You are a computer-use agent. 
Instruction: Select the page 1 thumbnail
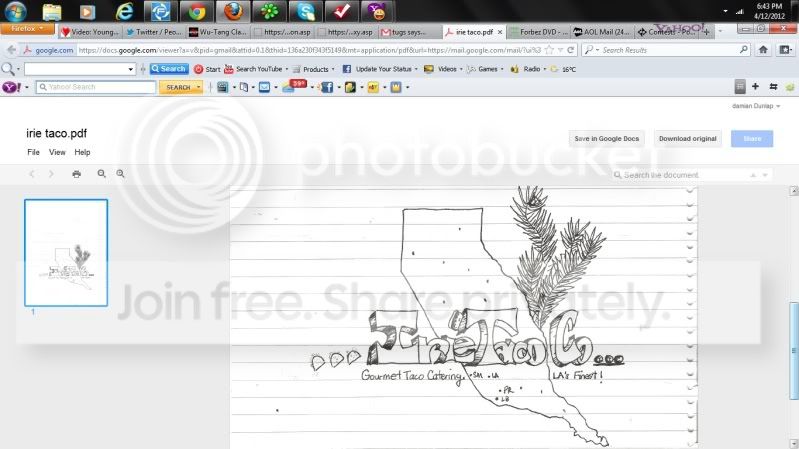66,253
